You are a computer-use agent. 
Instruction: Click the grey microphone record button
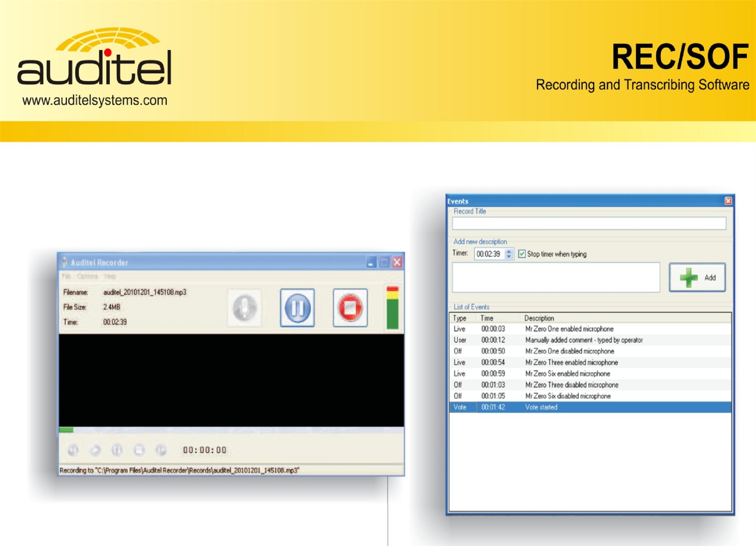pos(244,308)
